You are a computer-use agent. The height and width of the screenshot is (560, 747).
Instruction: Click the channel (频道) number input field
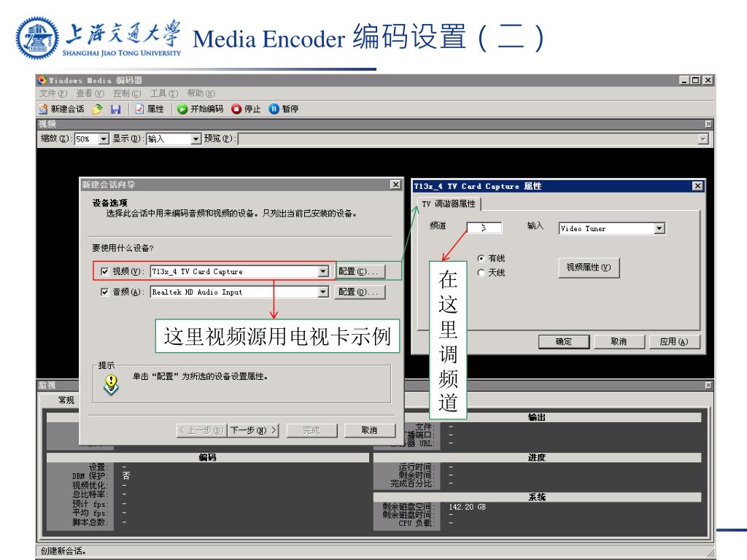pyautogui.click(x=484, y=227)
